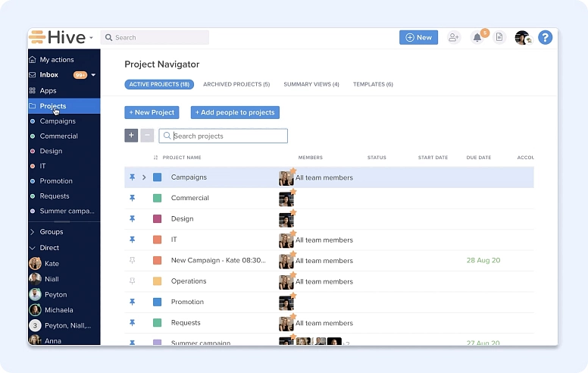
Task: Switch to Summary Views tab
Action: point(311,84)
